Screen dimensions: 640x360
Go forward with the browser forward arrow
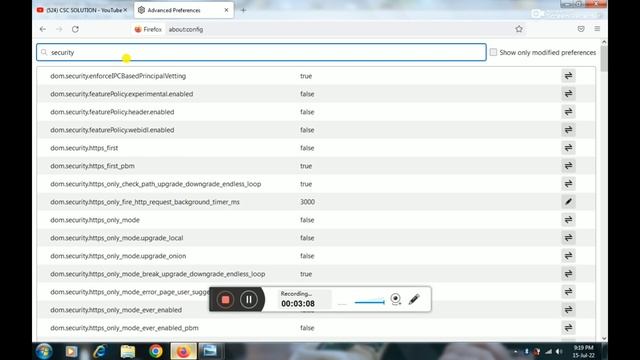[x=59, y=29]
